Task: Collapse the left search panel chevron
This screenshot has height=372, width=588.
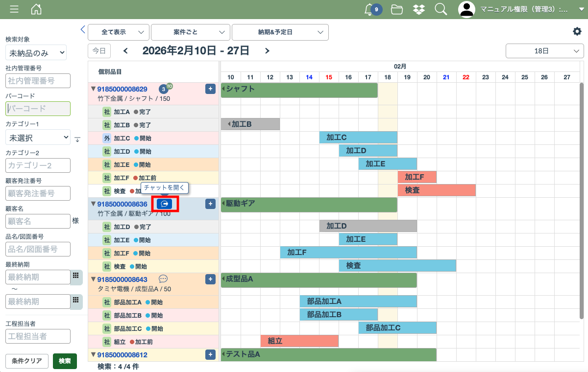Action: click(x=83, y=29)
